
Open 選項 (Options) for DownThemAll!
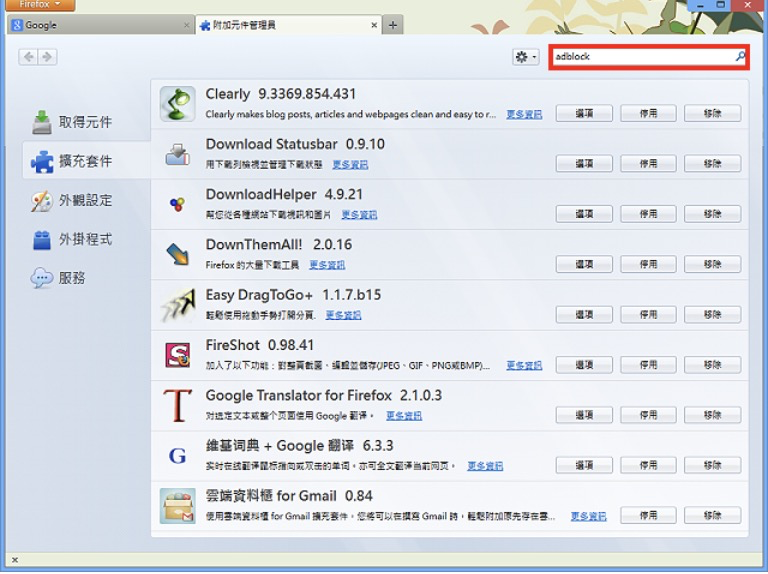[584, 264]
